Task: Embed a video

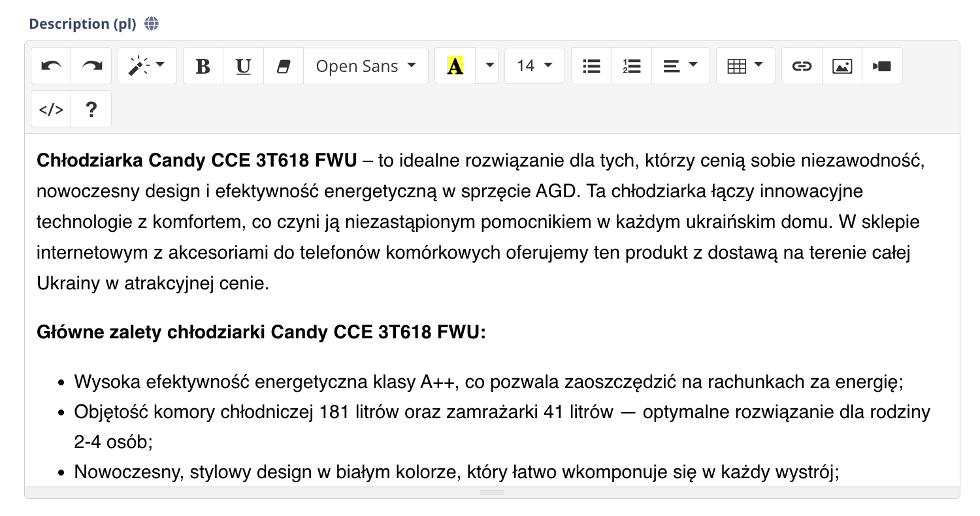Action: coord(882,65)
